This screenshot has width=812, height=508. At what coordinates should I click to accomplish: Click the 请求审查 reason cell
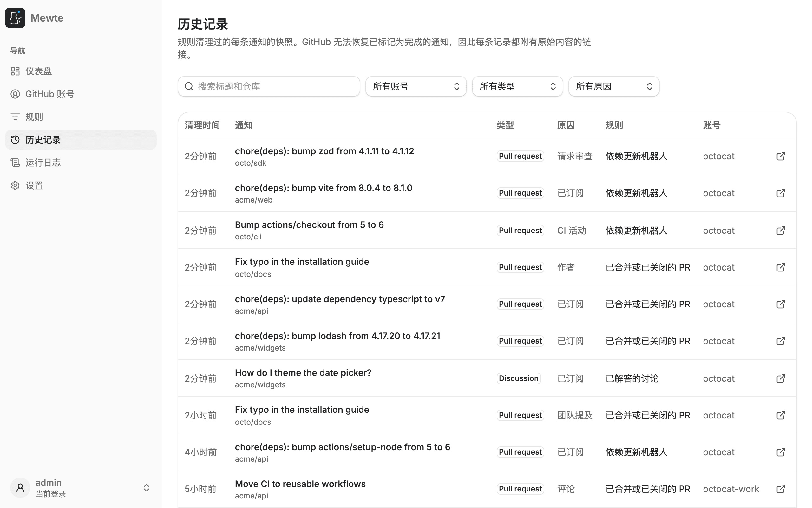[x=575, y=156]
